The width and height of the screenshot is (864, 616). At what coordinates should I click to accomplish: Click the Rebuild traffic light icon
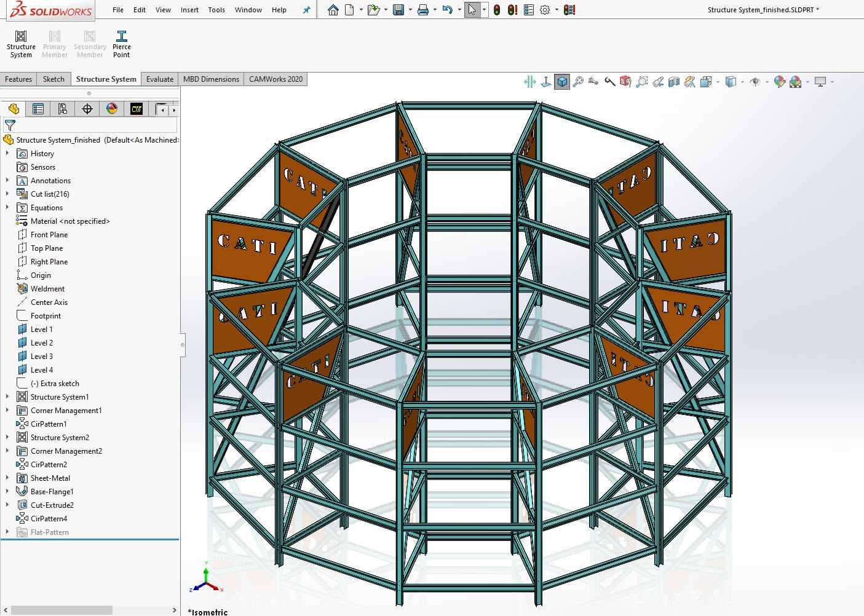coord(496,10)
